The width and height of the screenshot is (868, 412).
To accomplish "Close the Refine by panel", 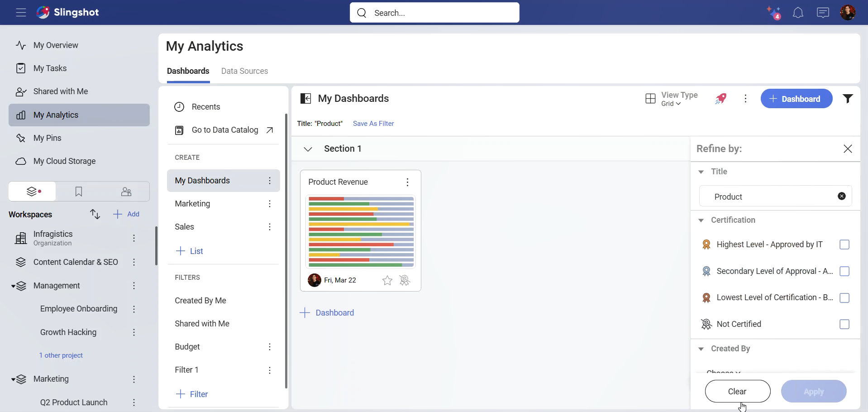I will [848, 149].
